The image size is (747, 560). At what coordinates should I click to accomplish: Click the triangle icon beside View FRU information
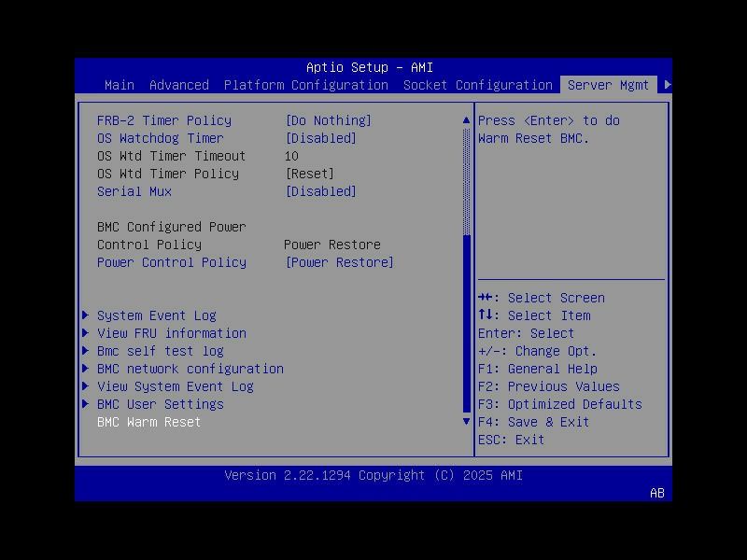pos(86,333)
